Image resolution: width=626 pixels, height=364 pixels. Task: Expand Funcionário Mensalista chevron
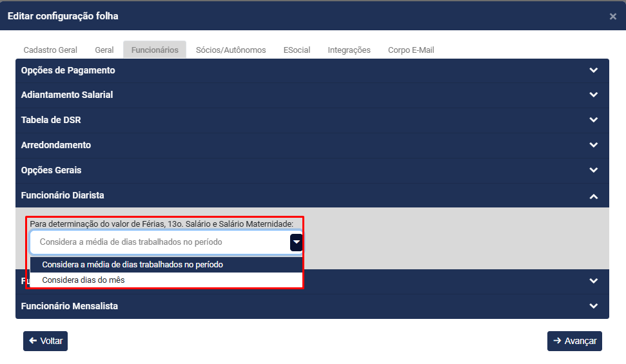[x=594, y=306]
